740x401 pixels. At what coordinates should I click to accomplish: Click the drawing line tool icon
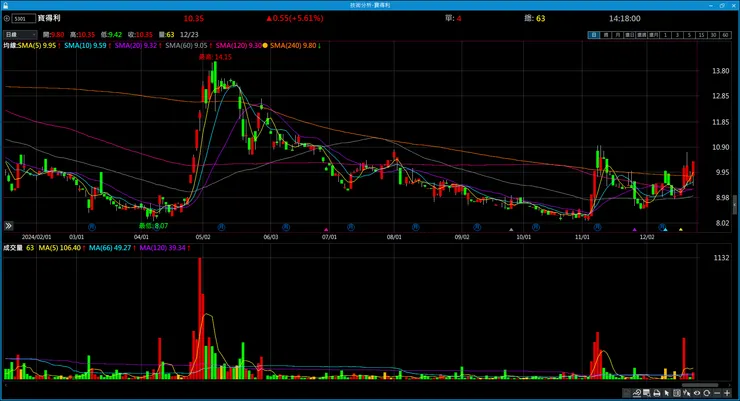(637, 393)
